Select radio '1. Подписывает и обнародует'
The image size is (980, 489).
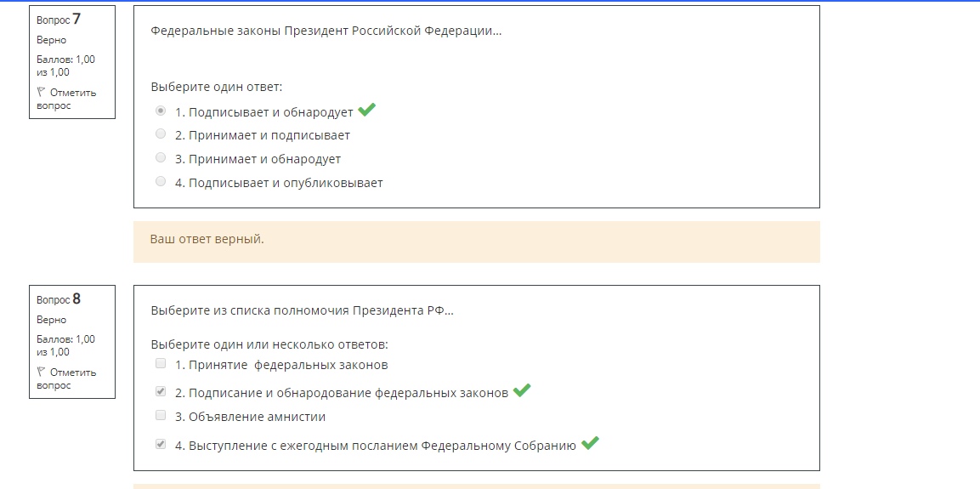pyautogui.click(x=161, y=111)
